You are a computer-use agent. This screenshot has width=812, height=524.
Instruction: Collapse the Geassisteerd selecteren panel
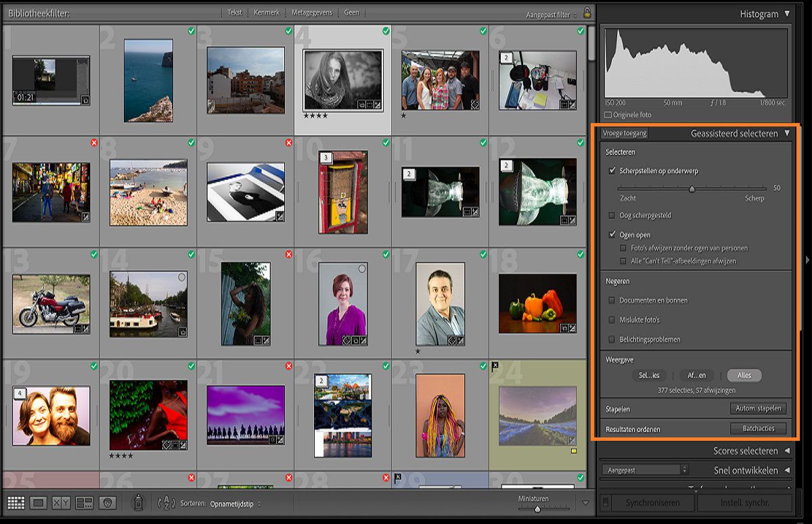[x=786, y=134]
